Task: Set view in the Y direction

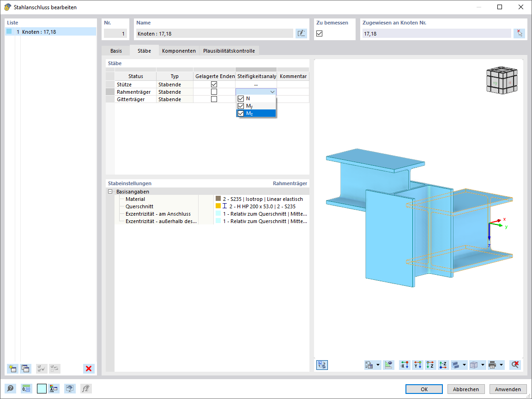Action: [x=417, y=365]
